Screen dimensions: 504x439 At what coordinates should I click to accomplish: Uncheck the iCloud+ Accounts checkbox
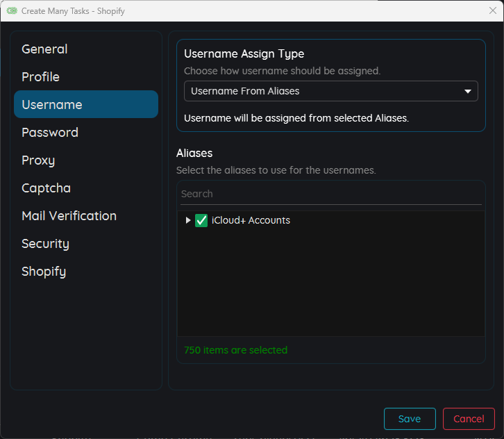[201, 220]
